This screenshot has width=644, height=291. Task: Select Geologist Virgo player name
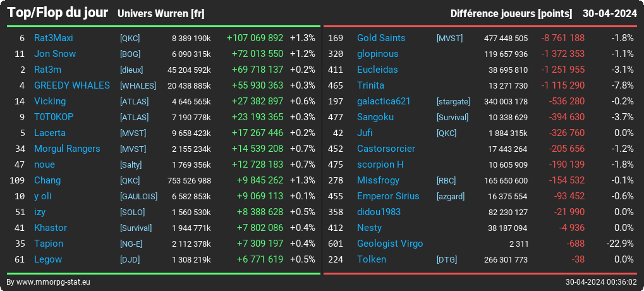(390, 244)
